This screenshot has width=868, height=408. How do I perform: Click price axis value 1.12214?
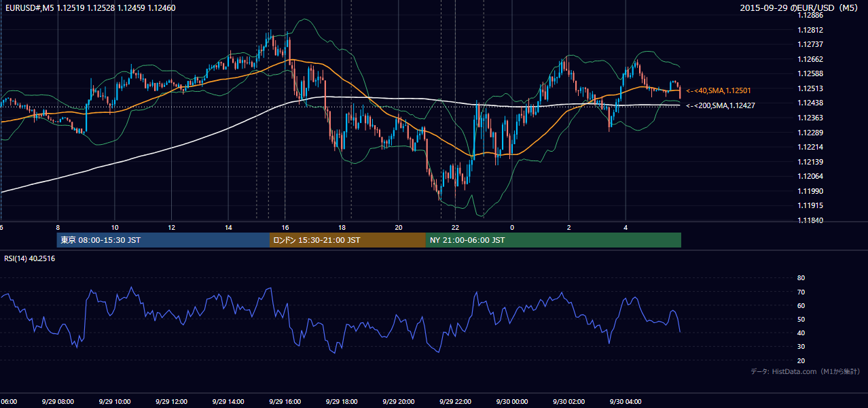coord(811,147)
